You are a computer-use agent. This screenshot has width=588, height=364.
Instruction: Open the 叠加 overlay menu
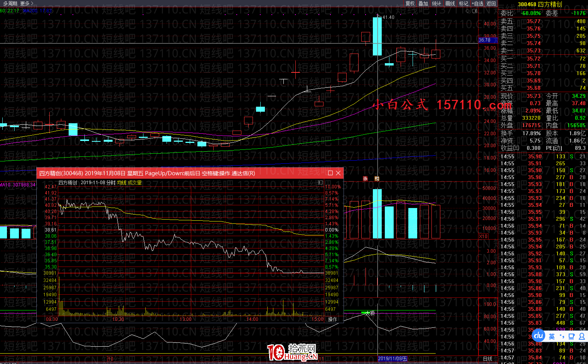click(x=423, y=3)
